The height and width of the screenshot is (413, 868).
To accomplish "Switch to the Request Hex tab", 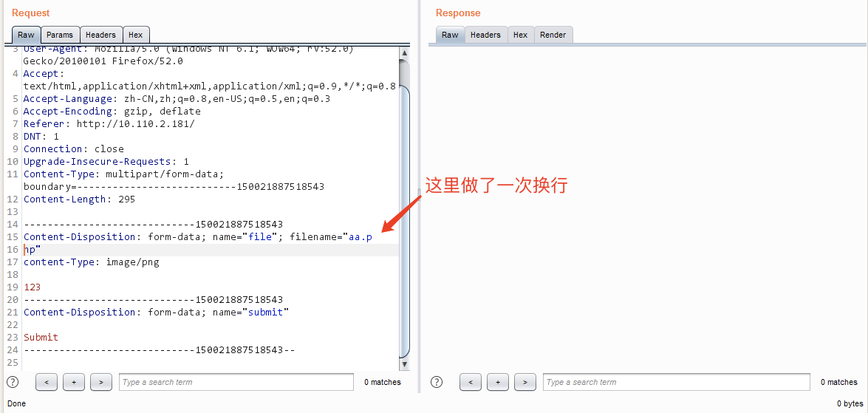I will coord(136,34).
